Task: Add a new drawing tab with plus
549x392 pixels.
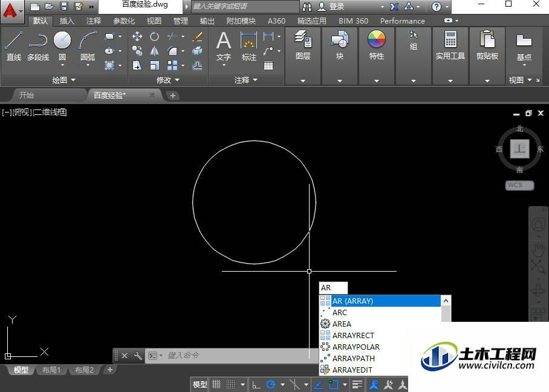Action: pos(172,96)
